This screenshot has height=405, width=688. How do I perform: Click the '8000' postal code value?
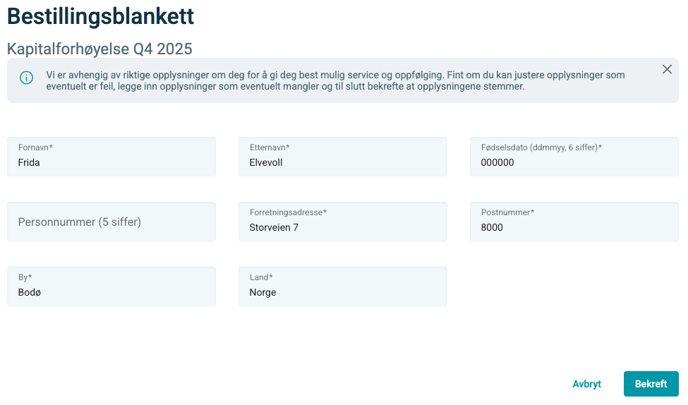point(492,228)
